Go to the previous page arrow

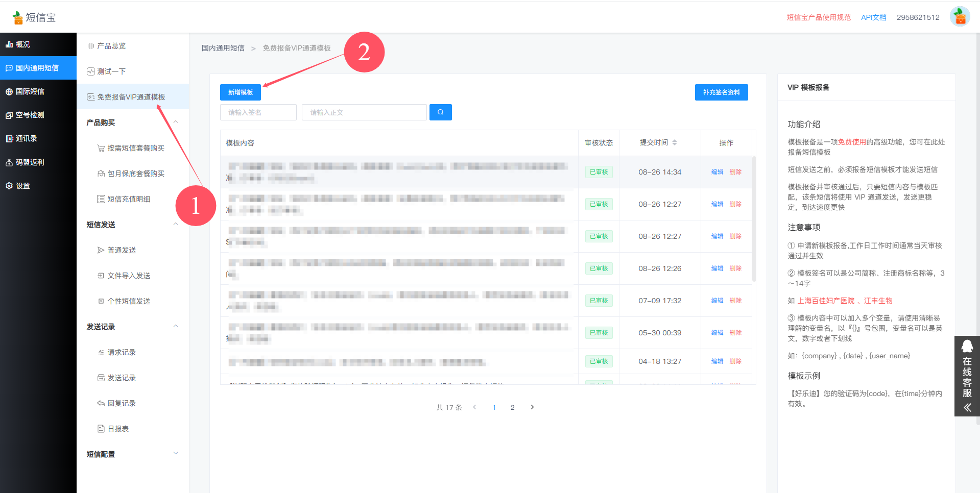475,407
